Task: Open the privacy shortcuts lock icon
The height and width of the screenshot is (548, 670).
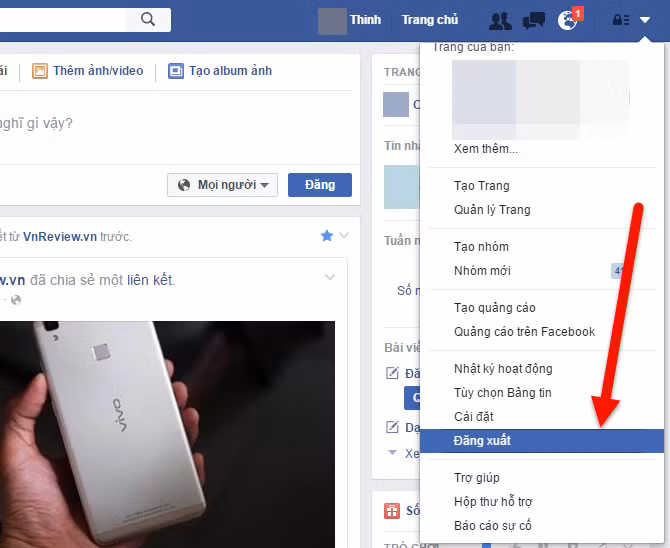Action: point(621,20)
